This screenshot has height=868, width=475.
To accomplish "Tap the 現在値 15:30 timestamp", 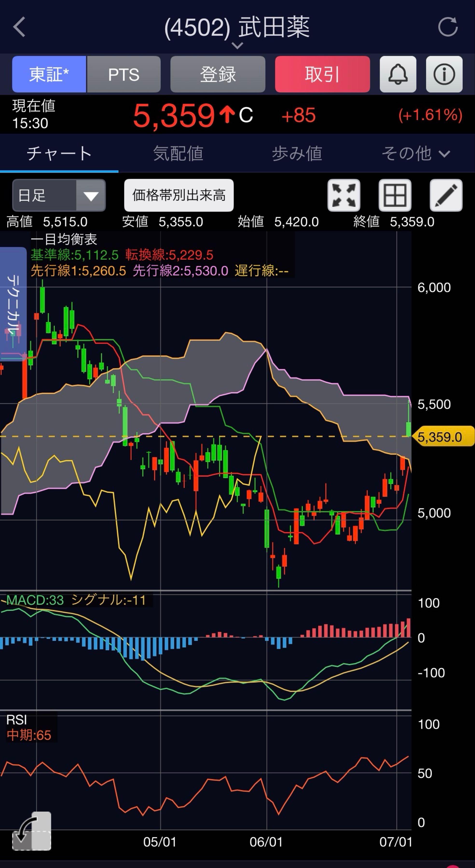I will [34, 115].
